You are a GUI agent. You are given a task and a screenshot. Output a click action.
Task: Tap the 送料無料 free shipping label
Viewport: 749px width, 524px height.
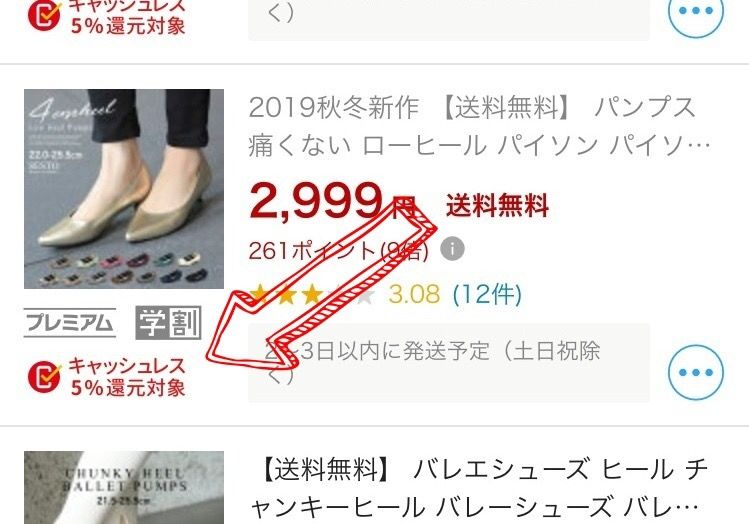pyautogui.click(x=497, y=205)
